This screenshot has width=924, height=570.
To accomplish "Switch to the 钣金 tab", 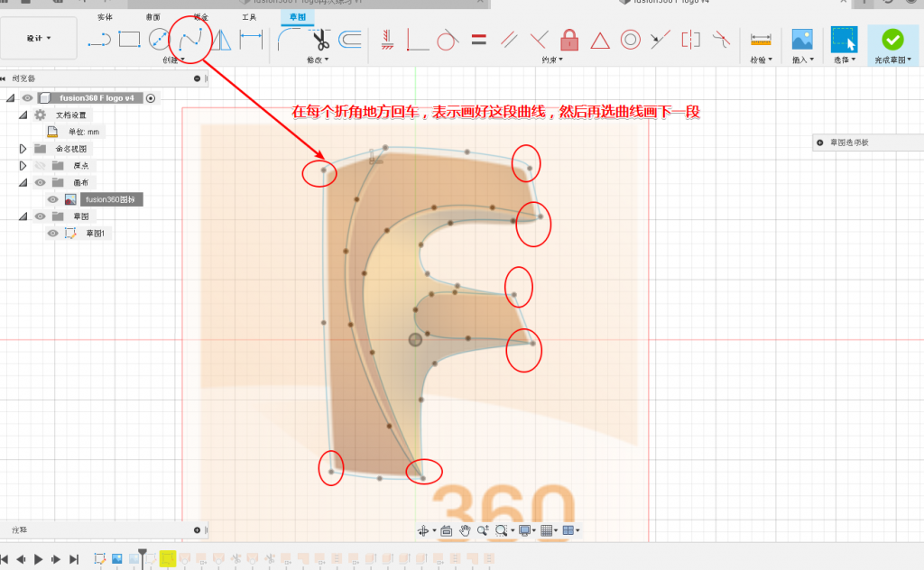I will point(201,17).
